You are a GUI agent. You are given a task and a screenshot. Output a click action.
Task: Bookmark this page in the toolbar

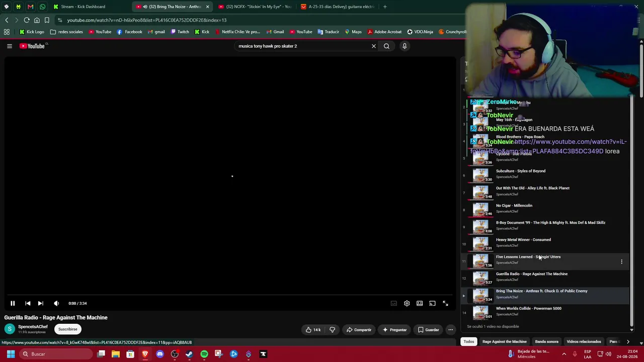point(47,20)
